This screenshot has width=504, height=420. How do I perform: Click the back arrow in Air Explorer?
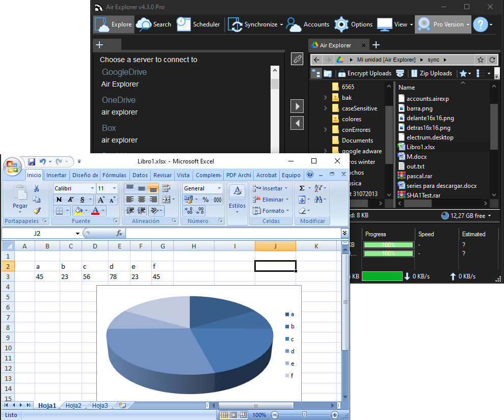[316, 60]
